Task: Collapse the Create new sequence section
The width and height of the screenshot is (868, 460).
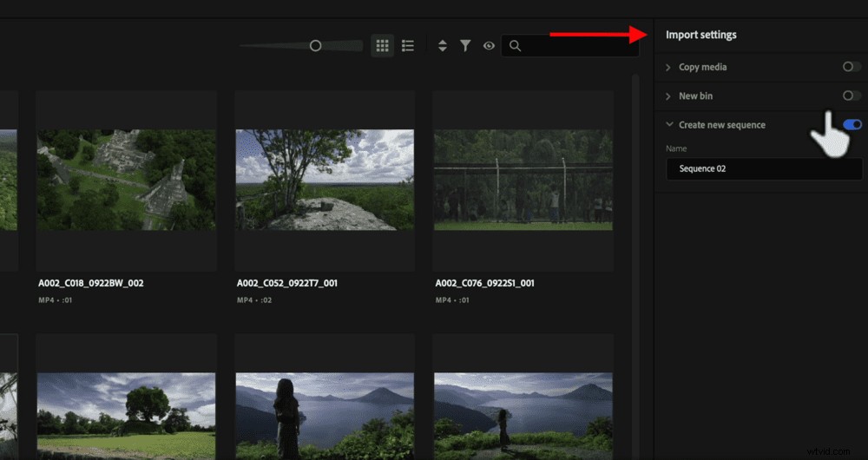Action: click(669, 125)
